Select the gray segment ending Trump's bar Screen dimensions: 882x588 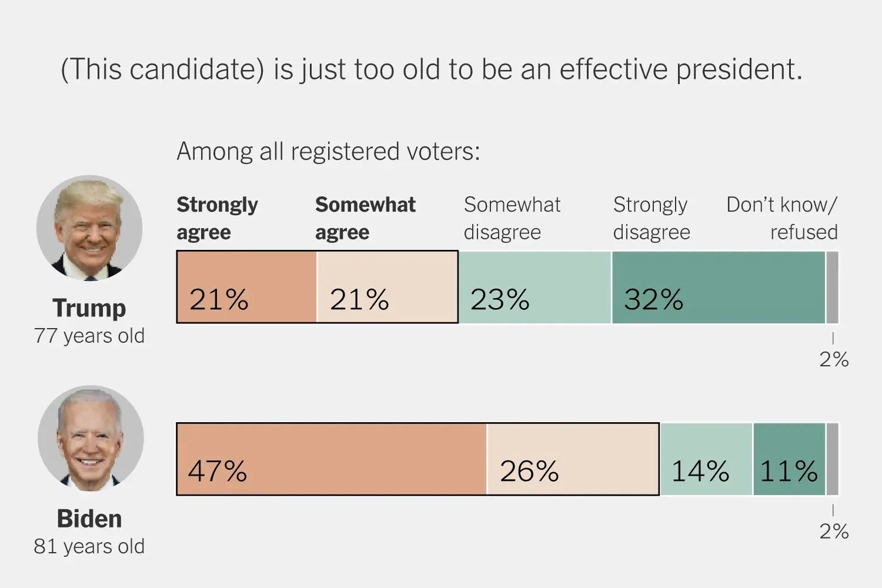(832, 287)
